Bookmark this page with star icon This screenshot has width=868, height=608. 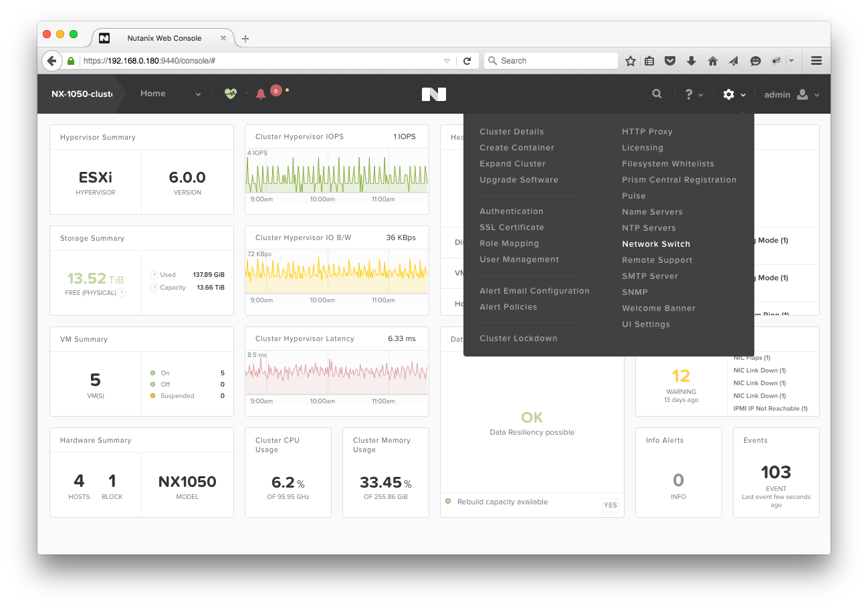click(630, 61)
